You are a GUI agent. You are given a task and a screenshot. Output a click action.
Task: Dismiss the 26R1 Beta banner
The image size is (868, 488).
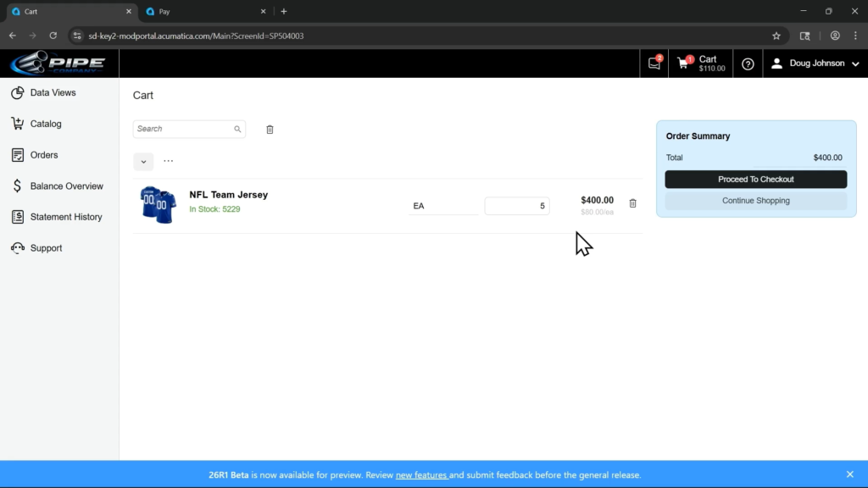[x=849, y=474]
